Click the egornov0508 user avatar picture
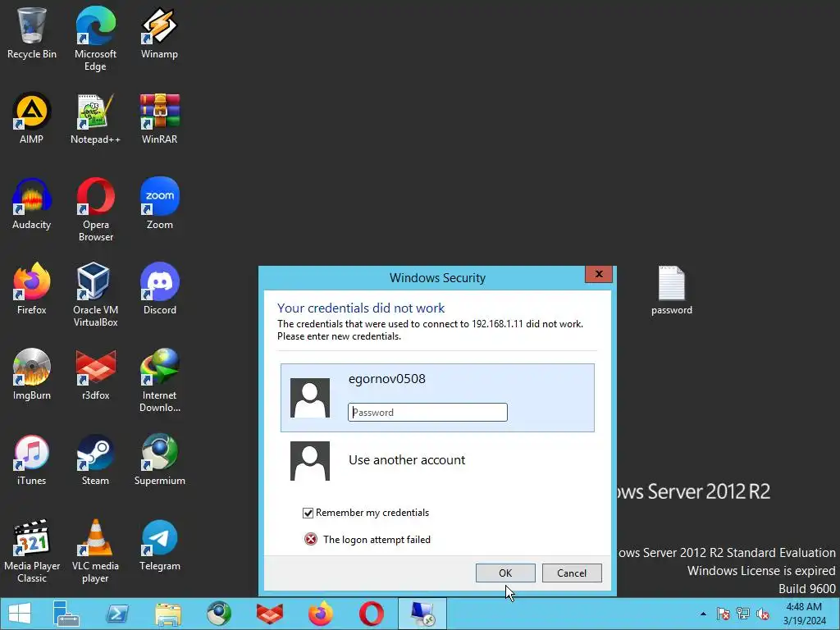Image resolution: width=840 pixels, height=630 pixels. [x=310, y=398]
